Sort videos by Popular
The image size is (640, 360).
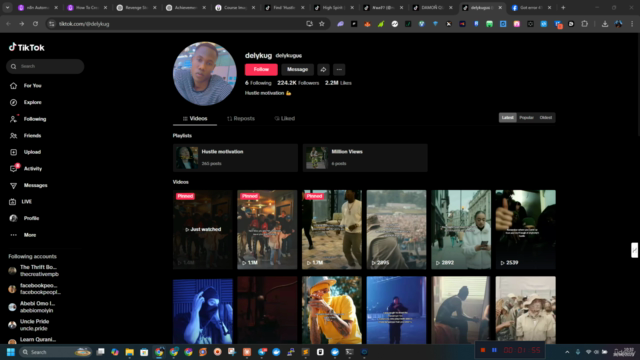[x=527, y=118]
